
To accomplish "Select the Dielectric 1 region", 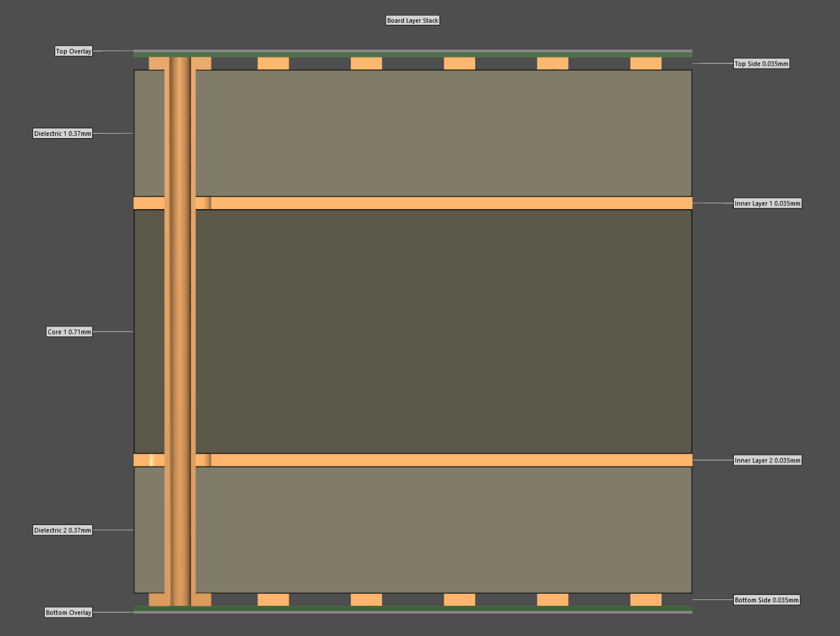I will (x=441, y=132).
